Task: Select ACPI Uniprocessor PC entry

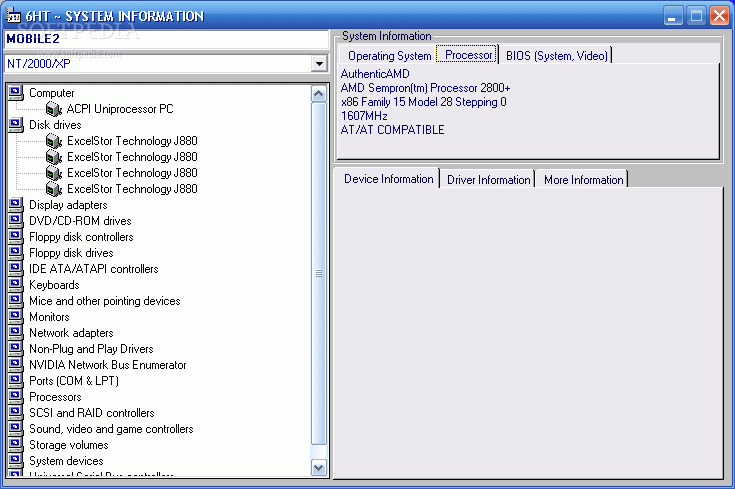Action: pyautogui.click(x=120, y=109)
